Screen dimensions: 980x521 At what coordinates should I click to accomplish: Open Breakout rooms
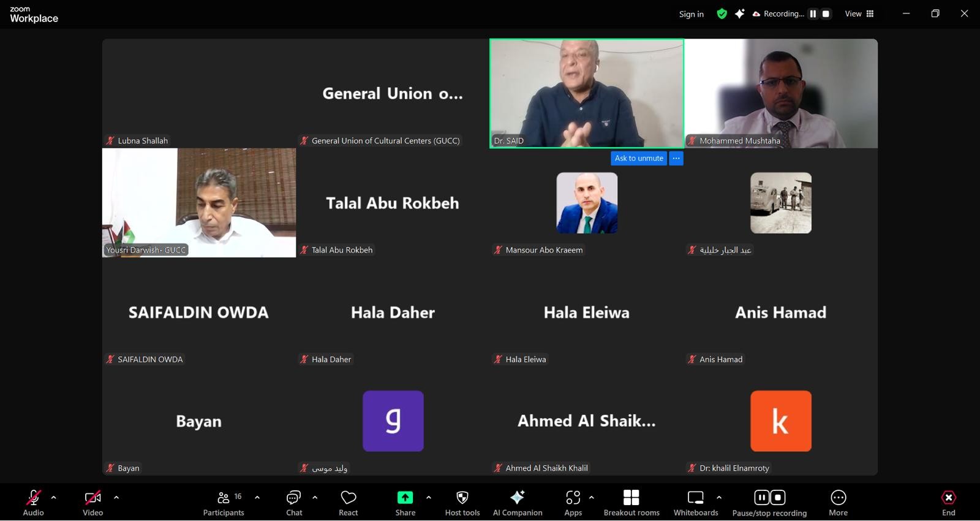click(x=631, y=503)
